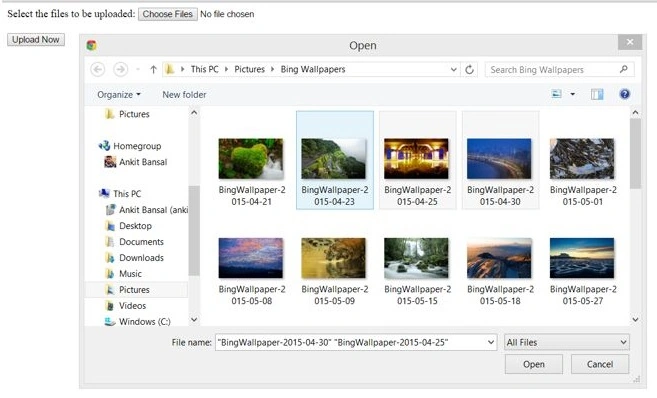Image resolution: width=657 pixels, height=398 pixels.
Task: Open the Homegroup node
Action: click(130, 146)
